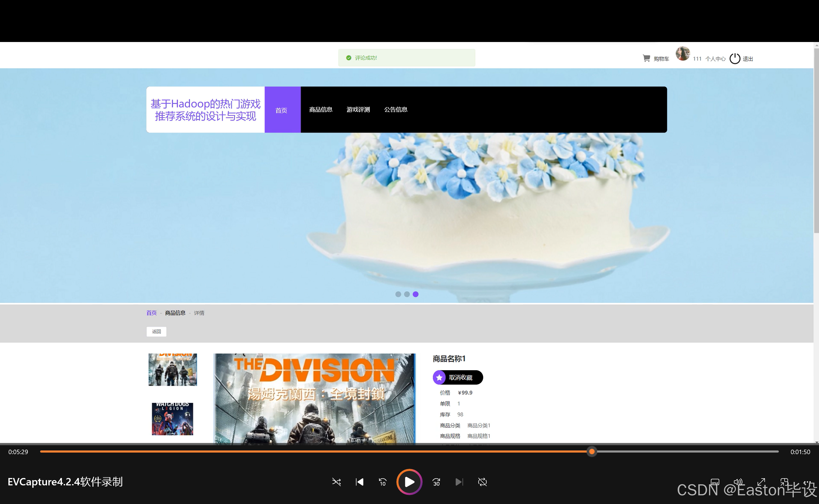819x504 pixels.
Task: Open the 商品信息 navigation tab
Action: click(x=321, y=110)
